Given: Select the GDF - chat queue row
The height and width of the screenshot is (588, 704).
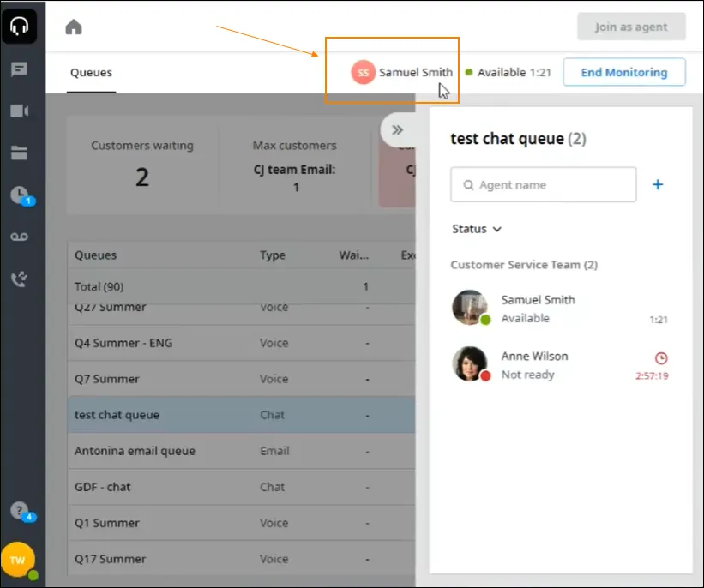Looking at the screenshot, I should click(x=242, y=487).
